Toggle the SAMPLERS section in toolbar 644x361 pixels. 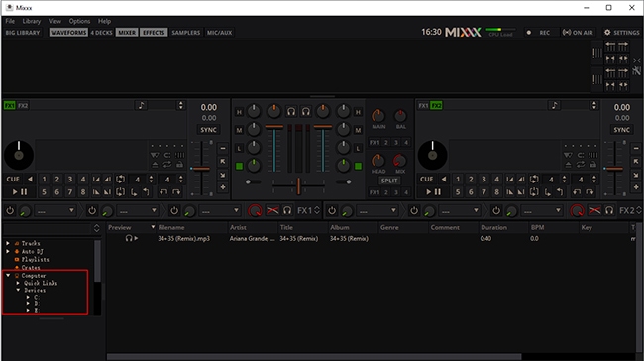(185, 33)
